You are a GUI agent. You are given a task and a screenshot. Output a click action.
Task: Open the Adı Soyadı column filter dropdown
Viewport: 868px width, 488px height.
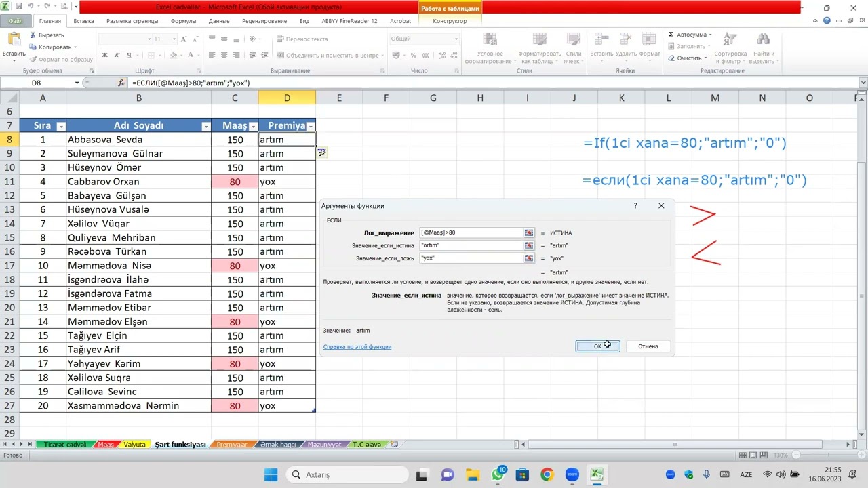[206, 126]
